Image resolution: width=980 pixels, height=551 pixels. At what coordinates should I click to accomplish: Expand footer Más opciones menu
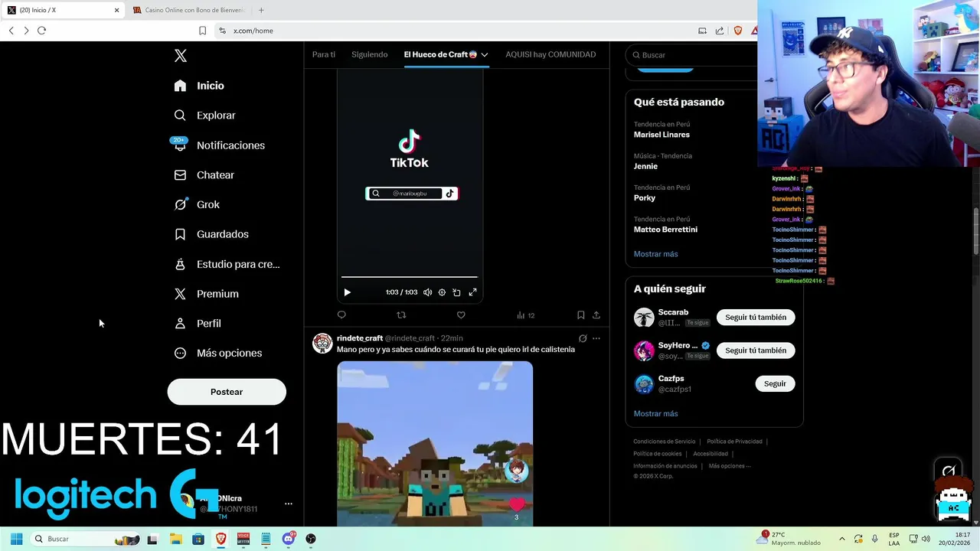coord(730,466)
